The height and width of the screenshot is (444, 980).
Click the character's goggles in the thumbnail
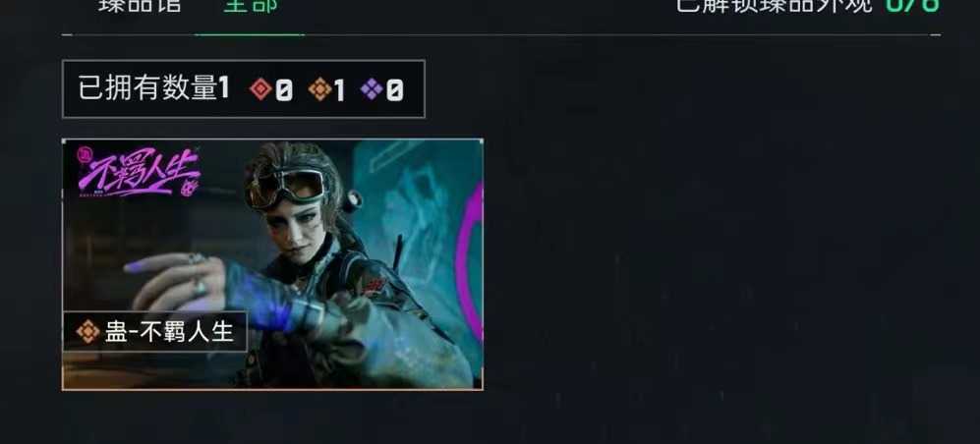(286, 188)
